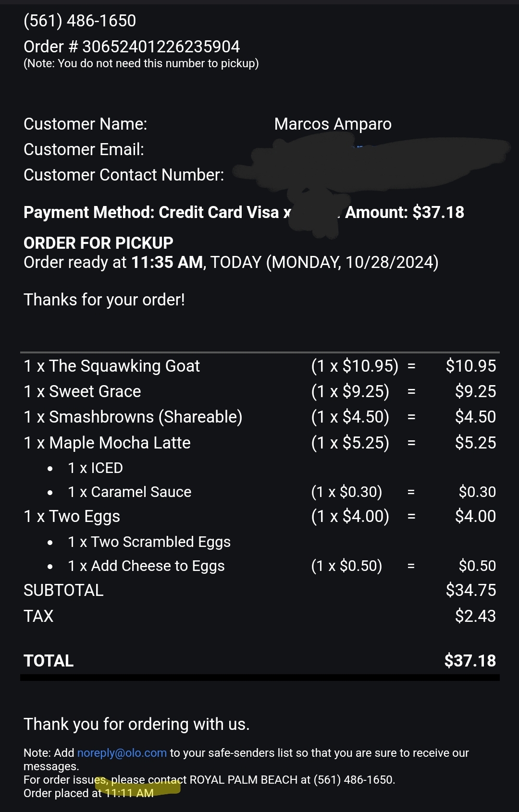Tap the phone number at the top
519x812 pixels.
80,21
